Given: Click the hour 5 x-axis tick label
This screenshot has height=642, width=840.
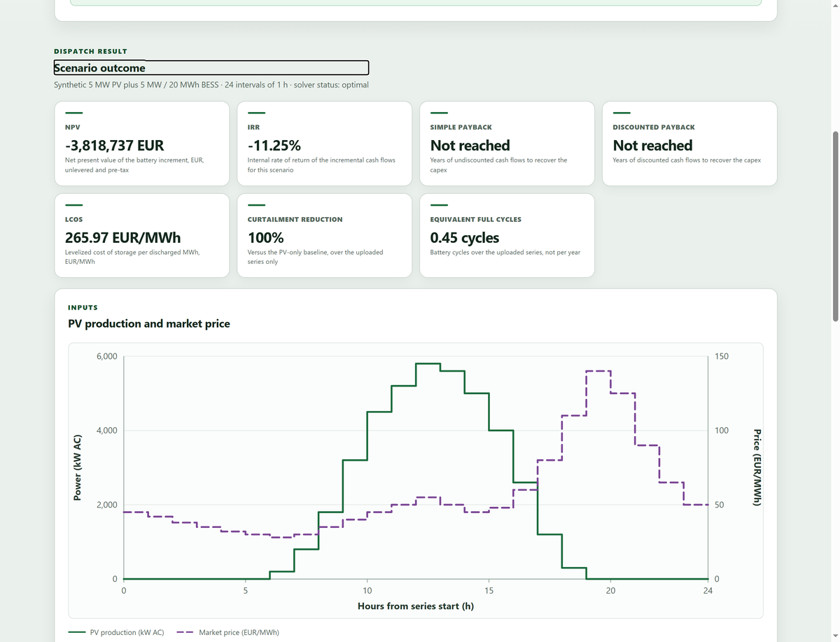Looking at the screenshot, I should (245, 591).
